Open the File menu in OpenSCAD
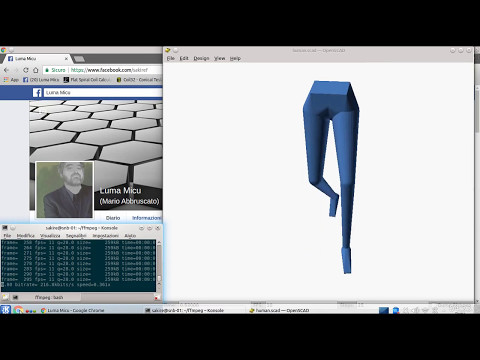This screenshot has height=360, width=480. 171,58
